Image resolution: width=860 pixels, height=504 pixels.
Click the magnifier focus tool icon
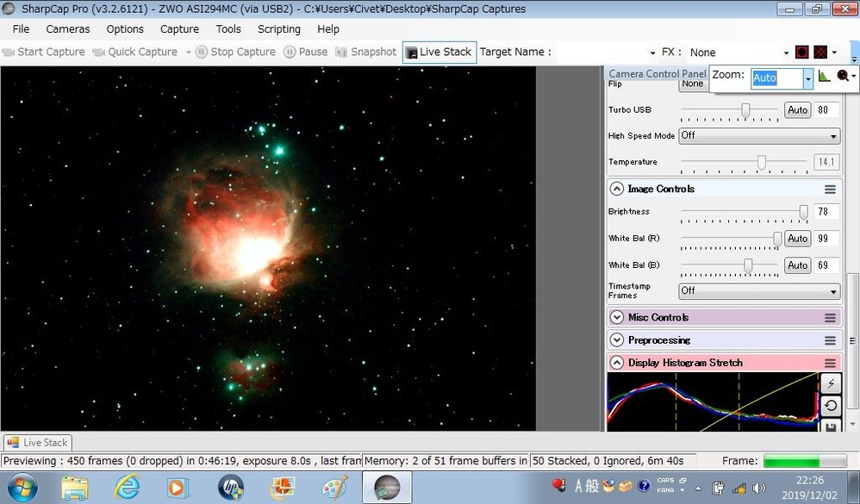point(843,76)
